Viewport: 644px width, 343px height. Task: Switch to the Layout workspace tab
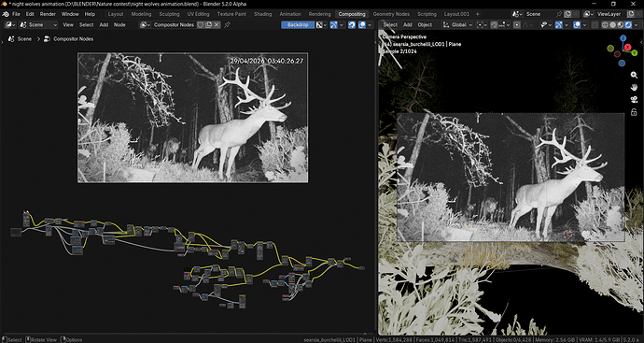click(116, 14)
